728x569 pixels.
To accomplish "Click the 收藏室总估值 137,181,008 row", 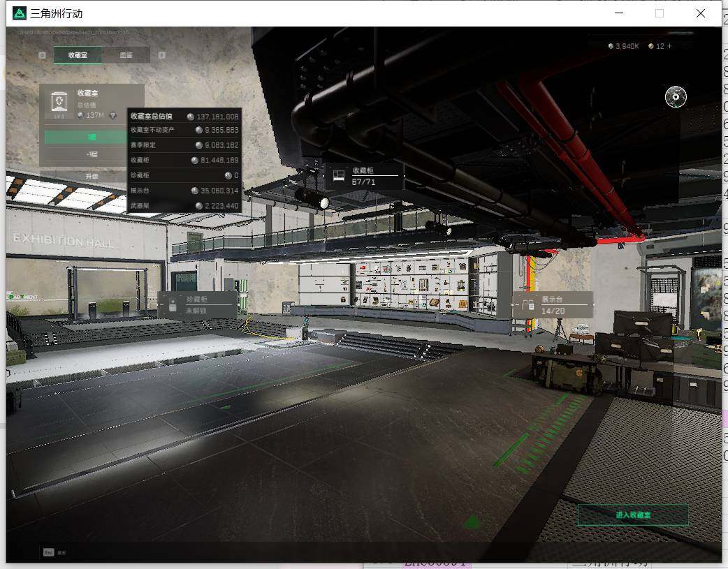I will tap(184, 116).
